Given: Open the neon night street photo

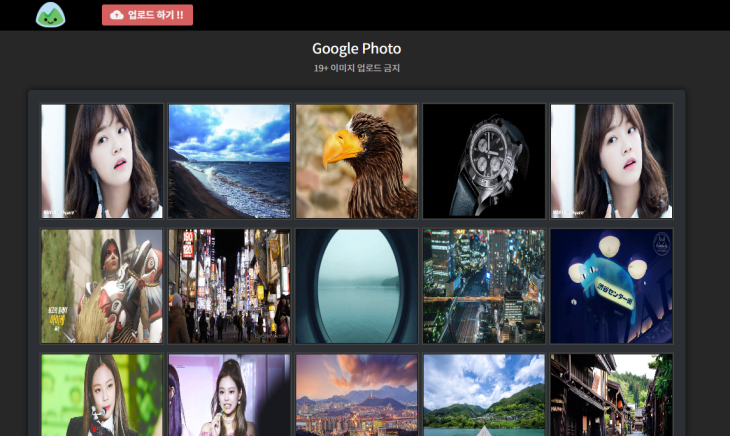Looking at the screenshot, I should point(229,286).
